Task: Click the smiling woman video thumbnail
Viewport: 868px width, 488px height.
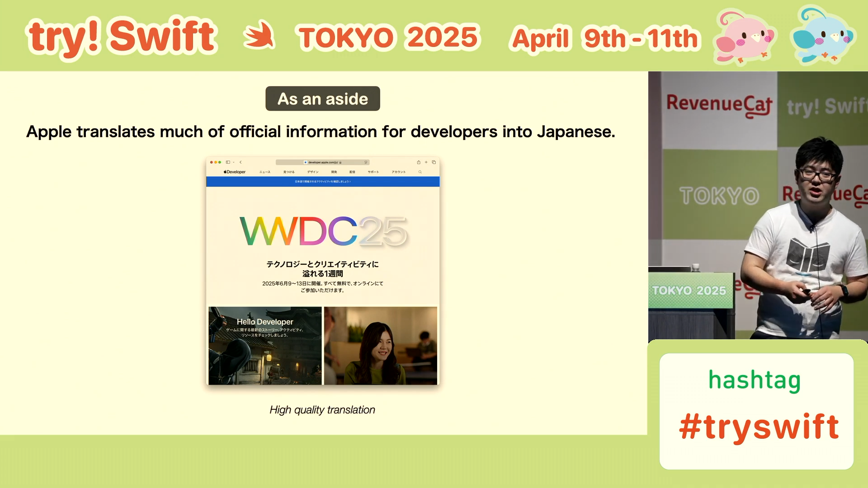Action: click(380, 346)
